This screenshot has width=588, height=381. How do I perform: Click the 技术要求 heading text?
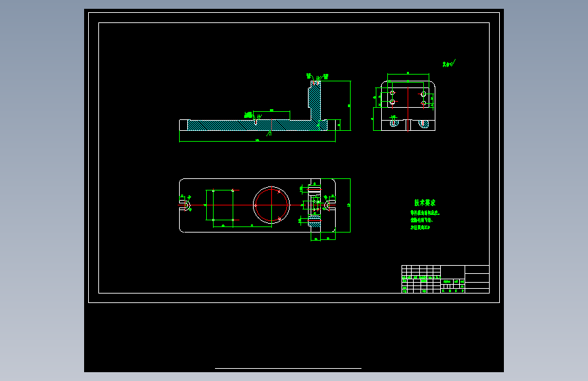pyautogui.click(x=425, y=203)
